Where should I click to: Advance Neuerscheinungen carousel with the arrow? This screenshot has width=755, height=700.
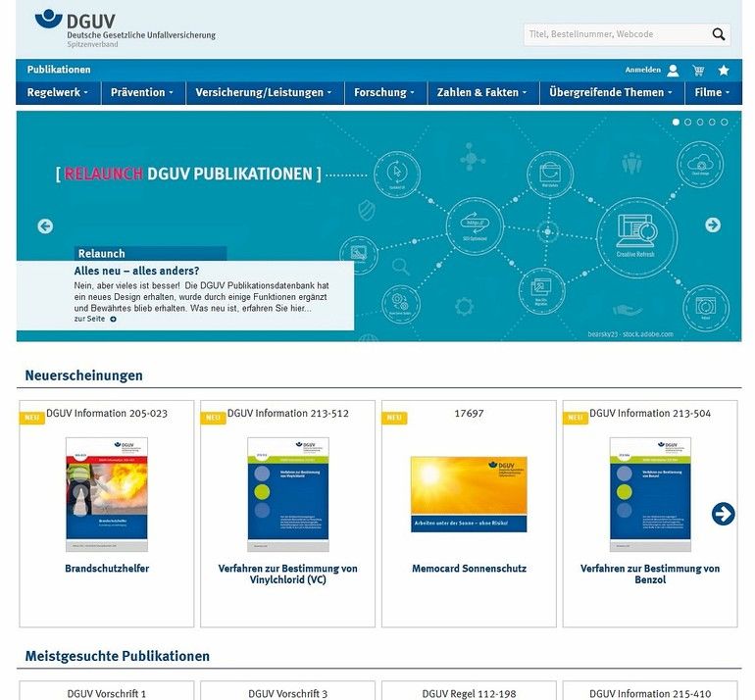click(723, 514)
